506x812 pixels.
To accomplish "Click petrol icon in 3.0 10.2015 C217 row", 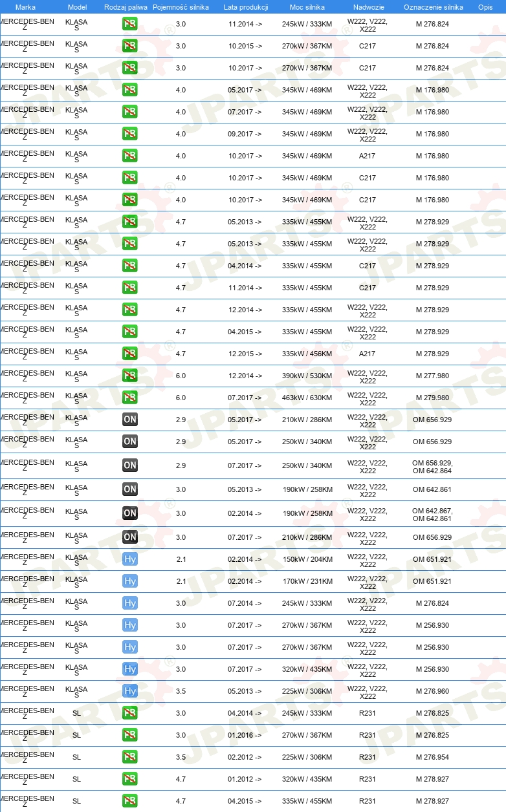I will 130,47.
